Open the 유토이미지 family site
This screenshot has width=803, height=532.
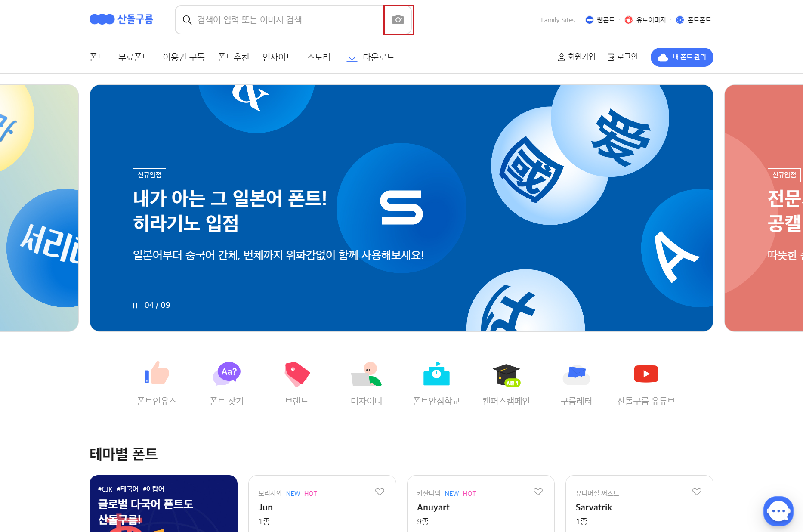(645, 20)
